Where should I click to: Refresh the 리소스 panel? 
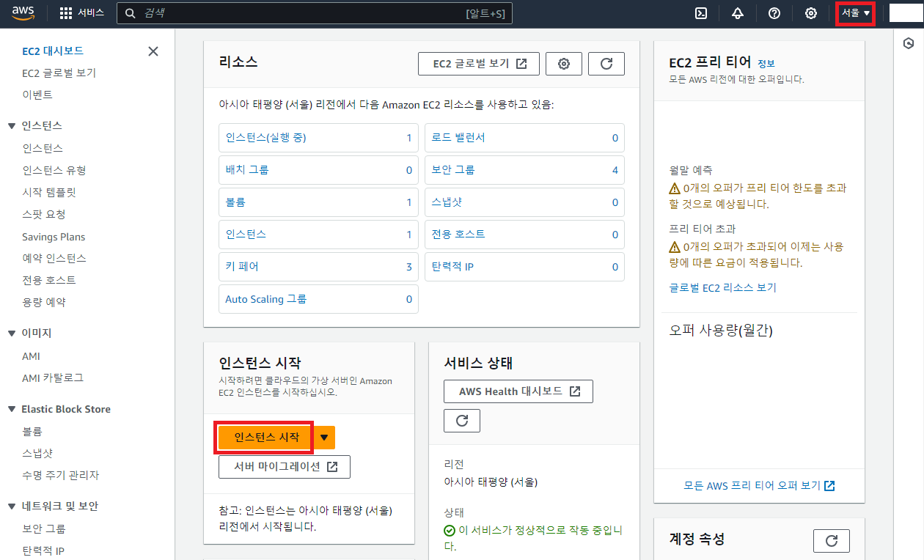(606, 64)
